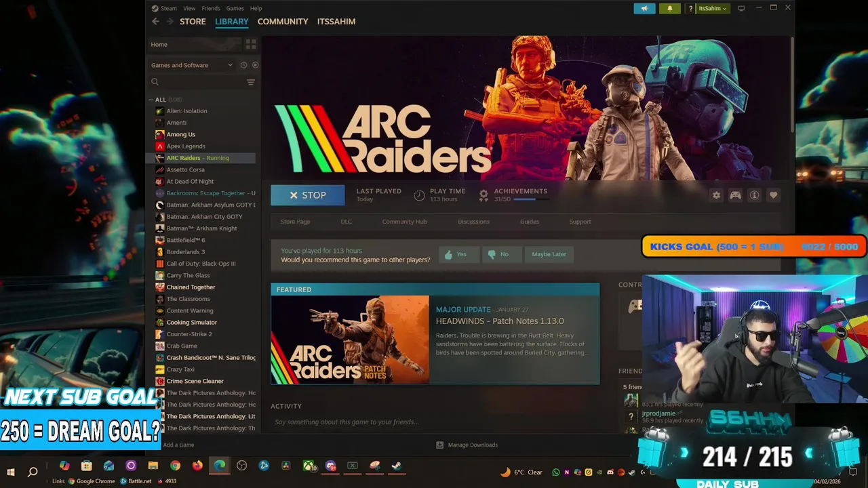Open ARC Raiders manage settings gear

[x=716, y=195]
